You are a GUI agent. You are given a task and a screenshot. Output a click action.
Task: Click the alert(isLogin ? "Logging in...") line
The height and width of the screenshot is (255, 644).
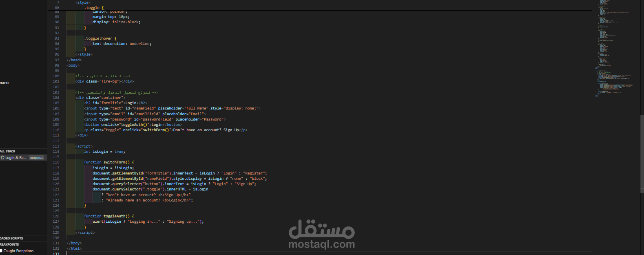148,221
